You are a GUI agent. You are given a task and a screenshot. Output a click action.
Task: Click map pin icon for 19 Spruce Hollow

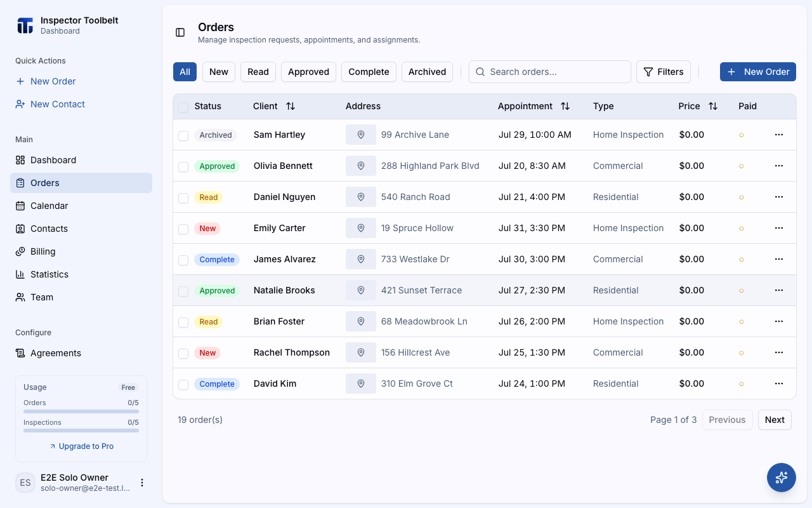(361, 228)
